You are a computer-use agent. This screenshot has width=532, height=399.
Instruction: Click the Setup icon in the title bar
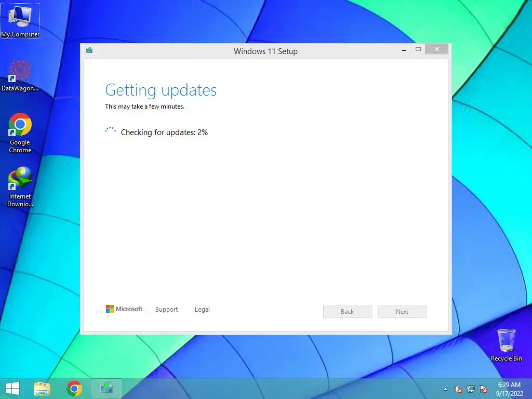click(89, 50)
